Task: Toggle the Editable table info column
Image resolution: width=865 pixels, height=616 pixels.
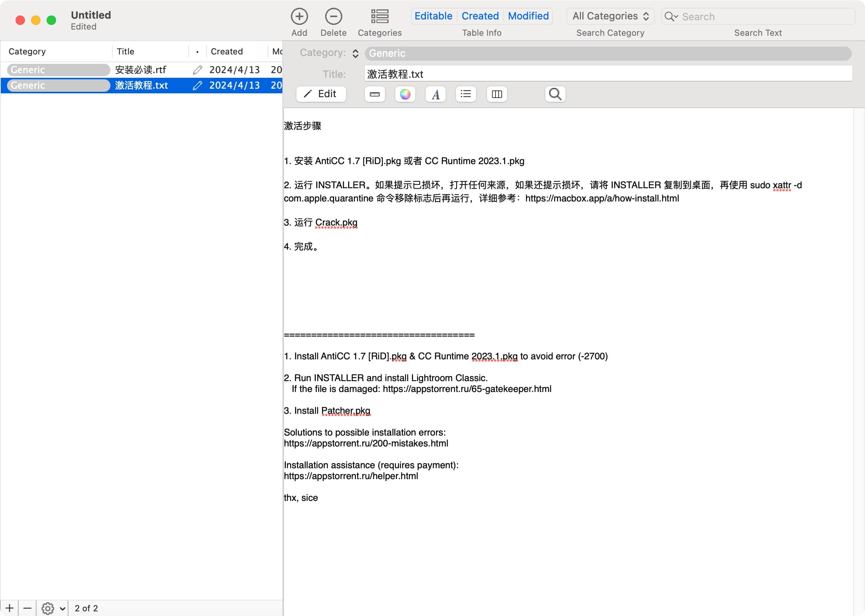Action: click(x=433, y=16)
